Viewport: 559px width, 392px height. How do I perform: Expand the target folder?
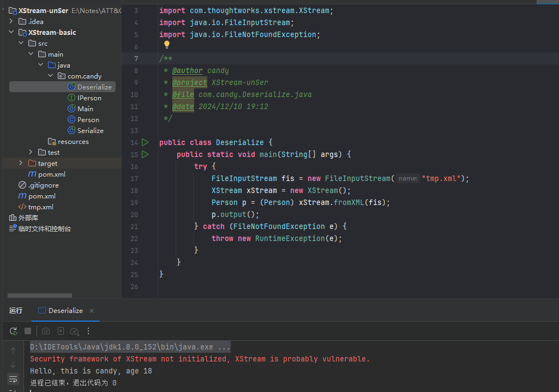pos(21,163)
